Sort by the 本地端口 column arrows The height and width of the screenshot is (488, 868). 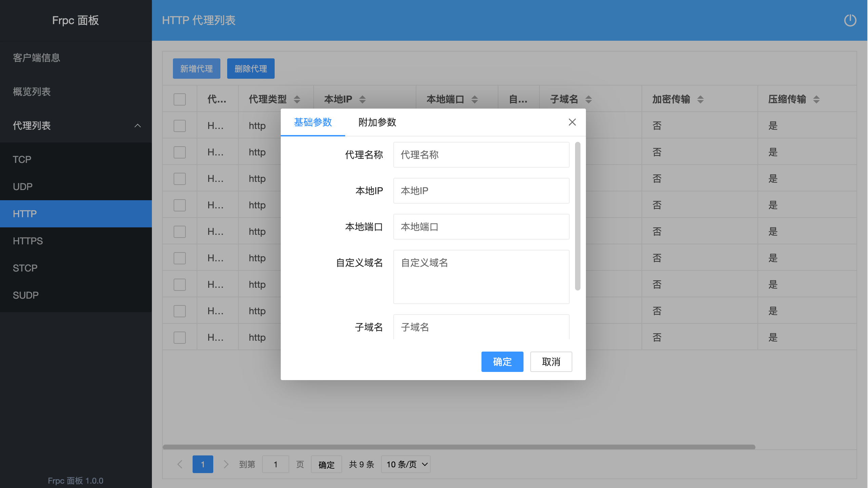coord(475,99)
